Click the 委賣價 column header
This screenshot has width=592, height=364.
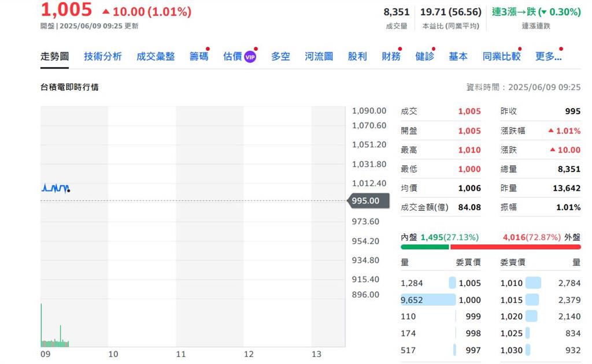pyautogui.click(x=513, y=262)
